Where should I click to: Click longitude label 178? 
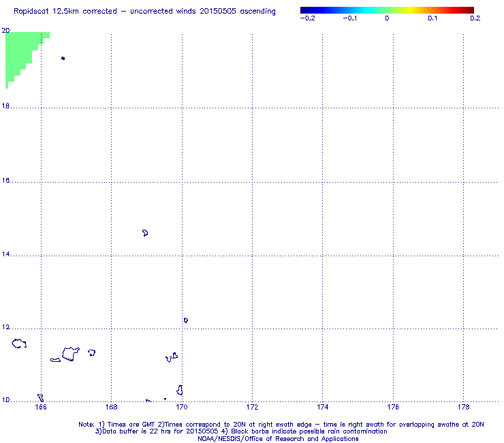[x=464, y=408]
